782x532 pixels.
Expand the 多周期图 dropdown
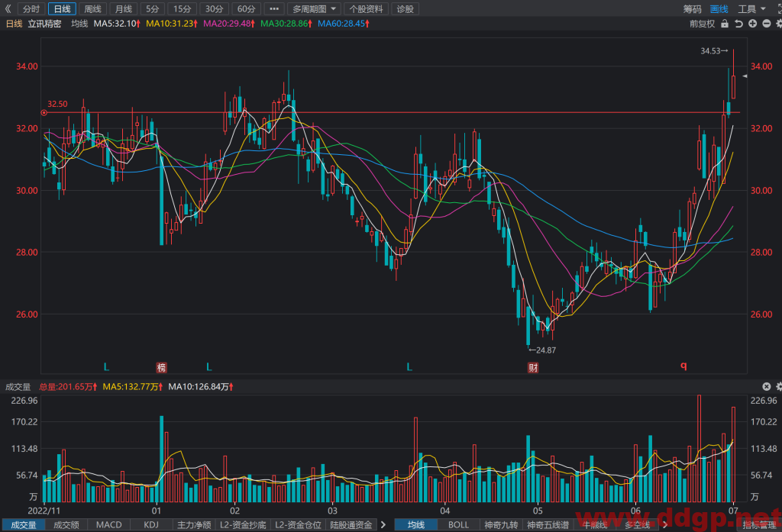tap(314, 9)
